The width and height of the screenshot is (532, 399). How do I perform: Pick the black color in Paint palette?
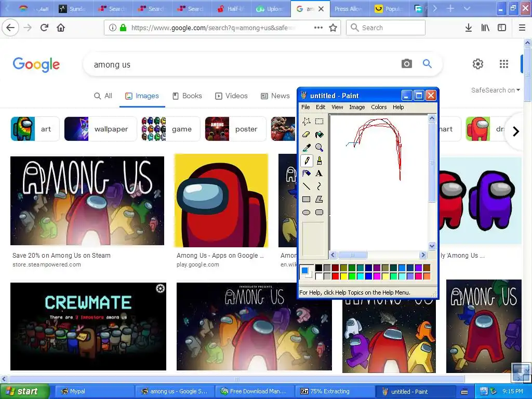click(318, 268)
